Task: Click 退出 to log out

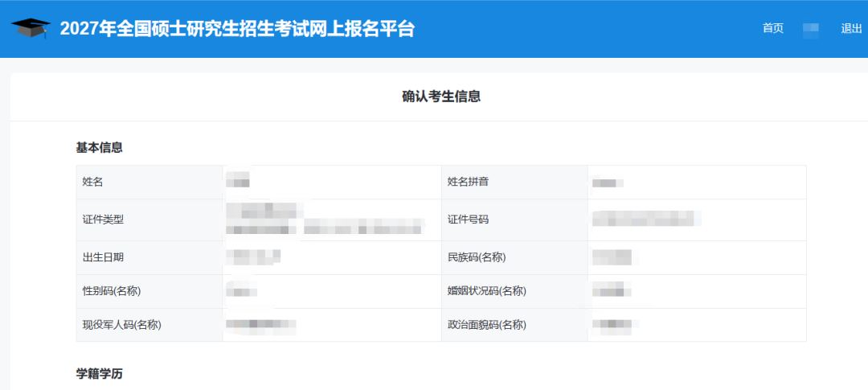Action: 851,29
